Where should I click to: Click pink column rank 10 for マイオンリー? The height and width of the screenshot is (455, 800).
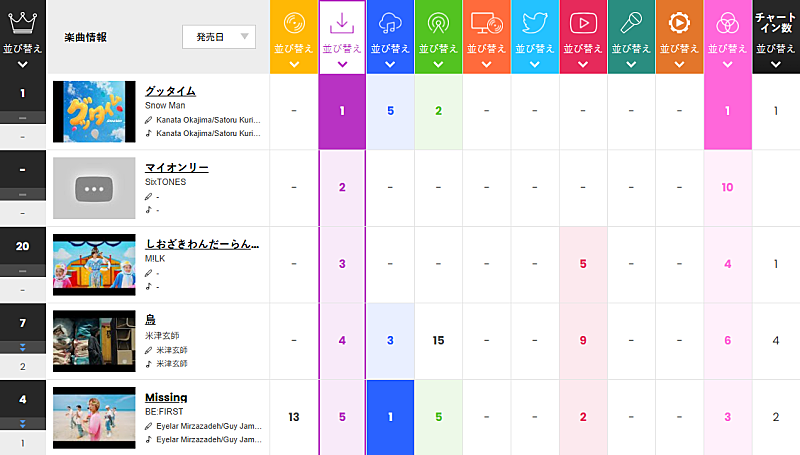728,188
